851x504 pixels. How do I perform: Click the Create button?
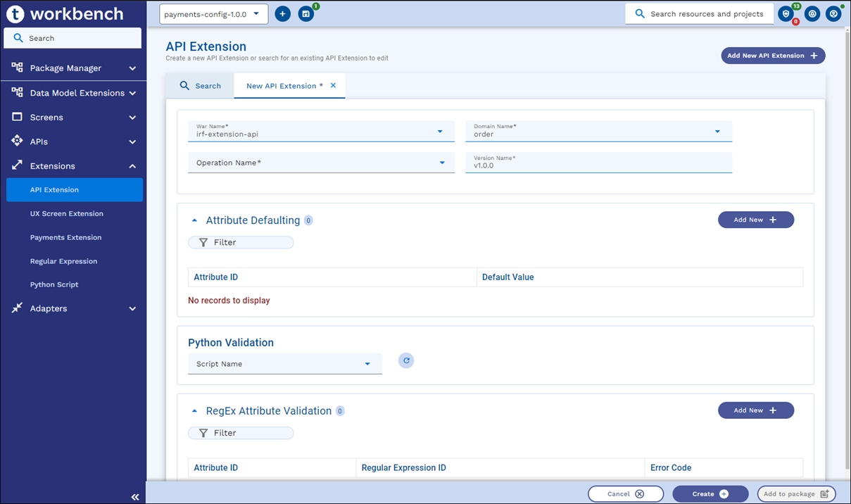pyautogui.click(x=710, y=494)
